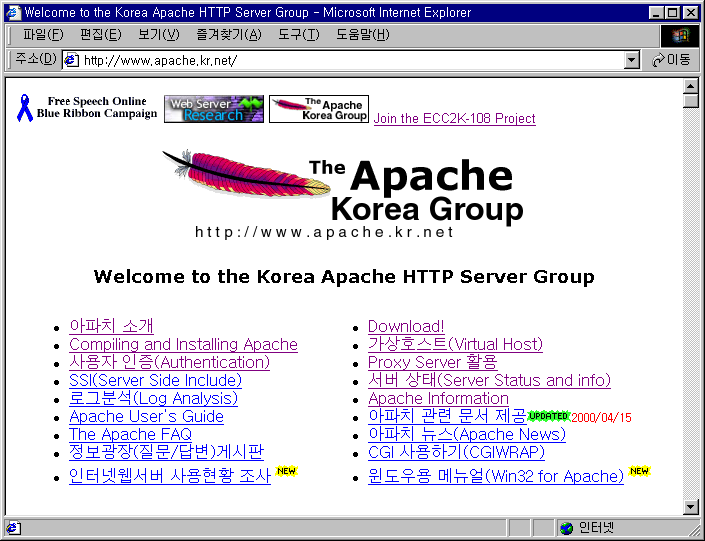Open the 보기(V) menu
Viewport: 705px width, 541px height.
tap(158, 35)
